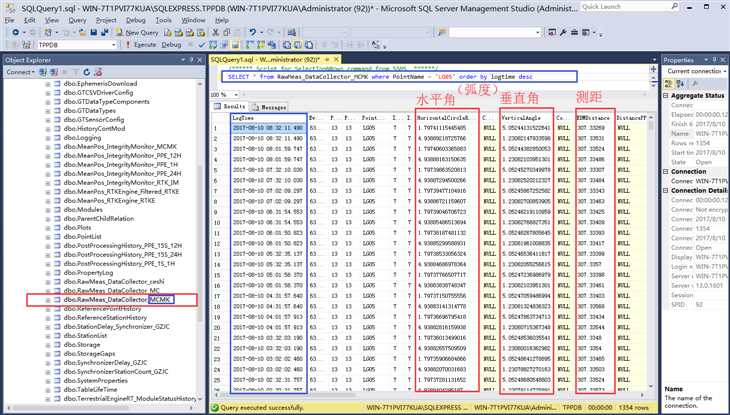
Task: Refresh Object Explorer using the refresh icon
Action: [87, 72]
